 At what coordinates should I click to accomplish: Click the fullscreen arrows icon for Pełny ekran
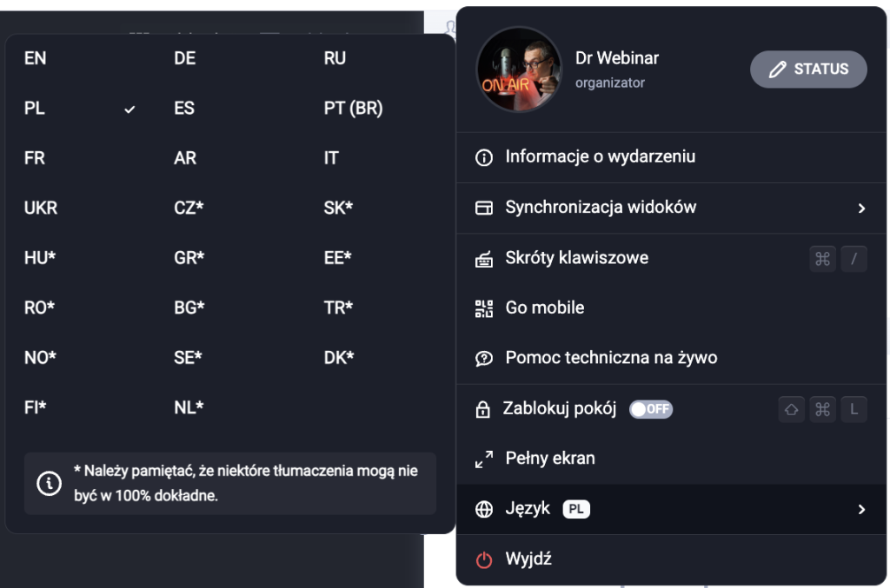tap(483, 459)
